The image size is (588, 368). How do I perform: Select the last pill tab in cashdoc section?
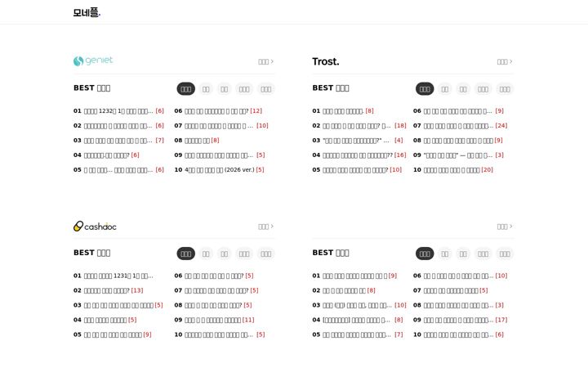pyautogui.click(x=266, y=254)
